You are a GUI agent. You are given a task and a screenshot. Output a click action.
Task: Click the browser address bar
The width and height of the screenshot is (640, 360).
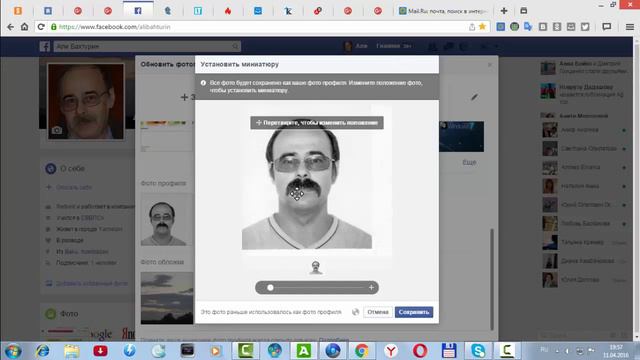click(x=261, y=27)
